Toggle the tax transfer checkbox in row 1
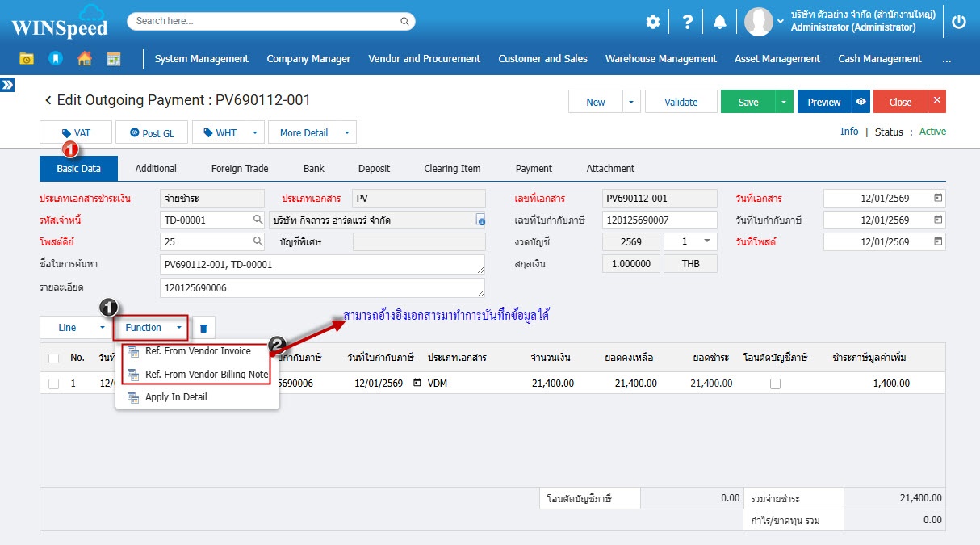 [x=775, y=384]
